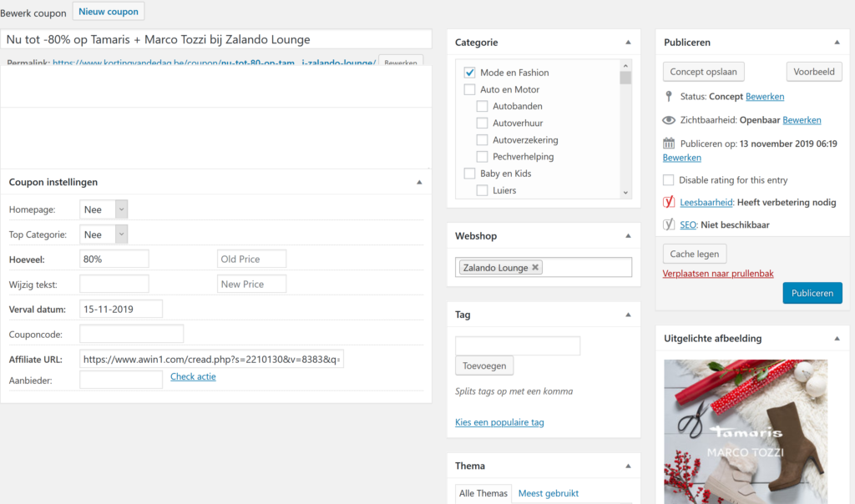Check the Auto en Motor category
Image resolution: width=855 pixels, height=504 pixels.
469,89
